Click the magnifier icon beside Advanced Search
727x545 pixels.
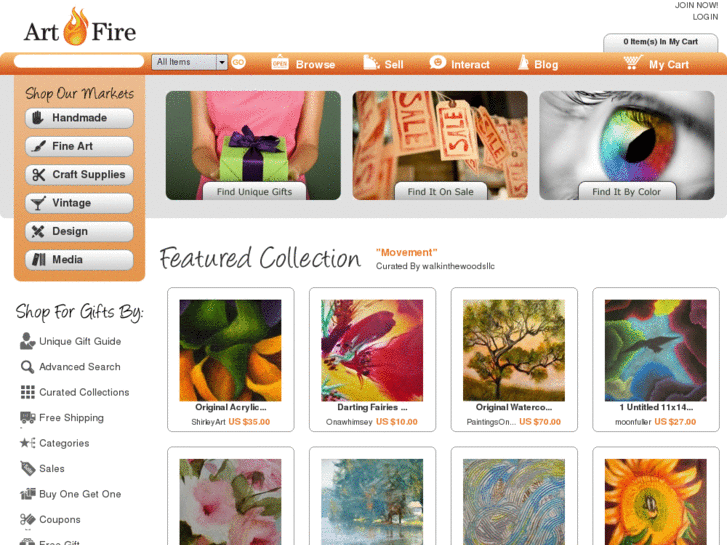(x=27, y=367)
